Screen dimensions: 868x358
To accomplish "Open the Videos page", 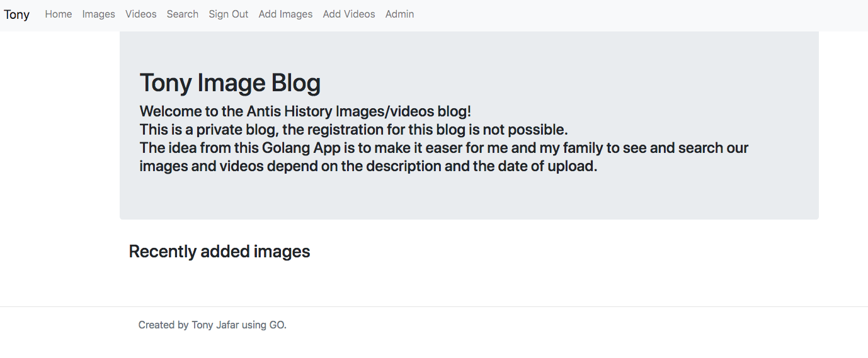I will (140, 14).
